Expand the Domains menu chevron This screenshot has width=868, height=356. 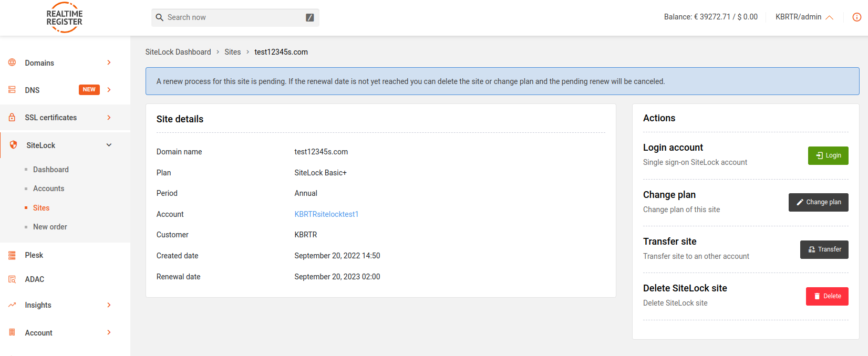(x=109, y=62)
